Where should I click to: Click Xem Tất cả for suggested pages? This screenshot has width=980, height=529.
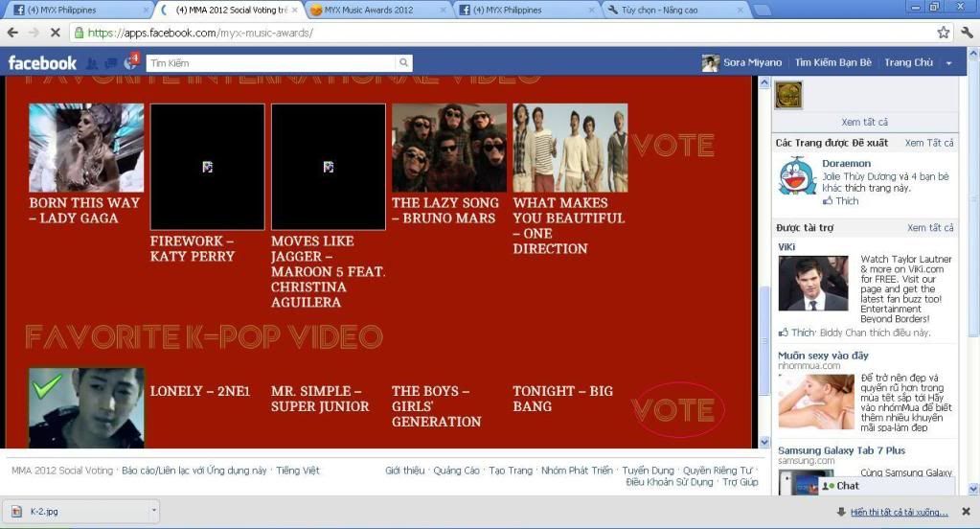pyautogui.click(x=929, y=143)
